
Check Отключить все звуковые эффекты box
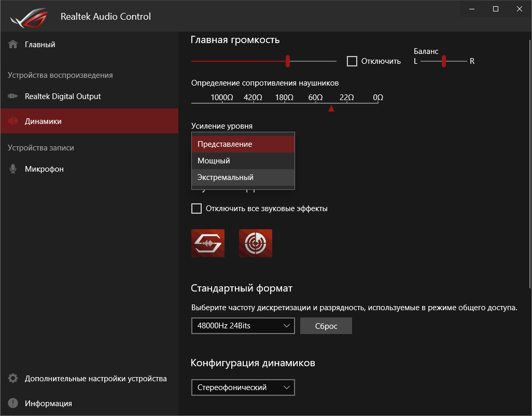pyautogui.click(x=197, y=209)
